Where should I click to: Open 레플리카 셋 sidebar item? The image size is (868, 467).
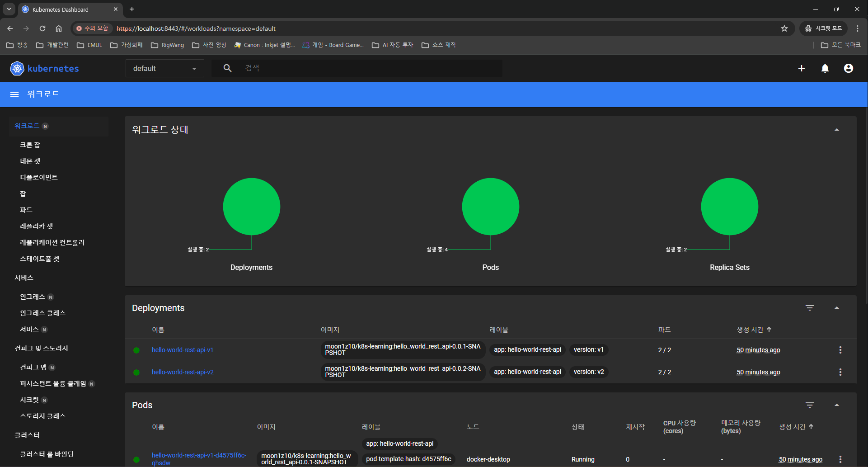coord(37,226)
